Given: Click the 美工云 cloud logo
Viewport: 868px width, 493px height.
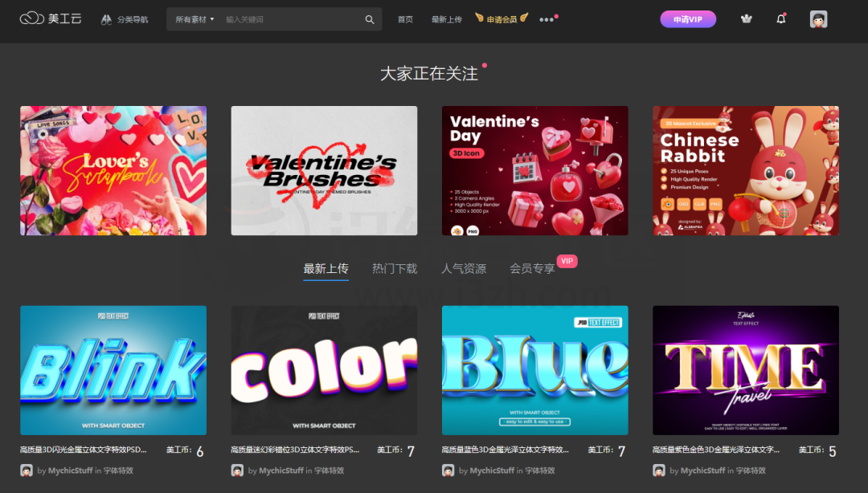Looking at the screenshot, I should tap(51, 18).
